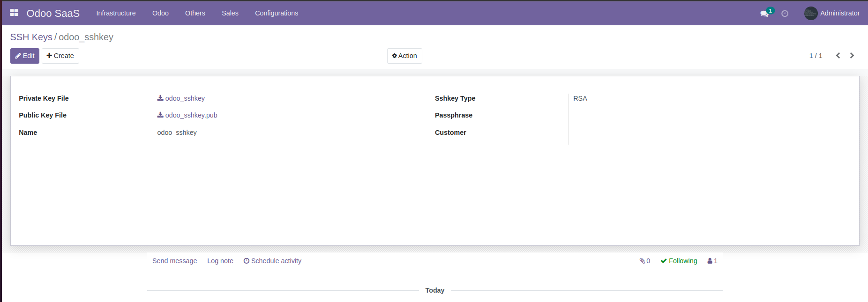Click the Administrator avatar picture

click(810, 13)
